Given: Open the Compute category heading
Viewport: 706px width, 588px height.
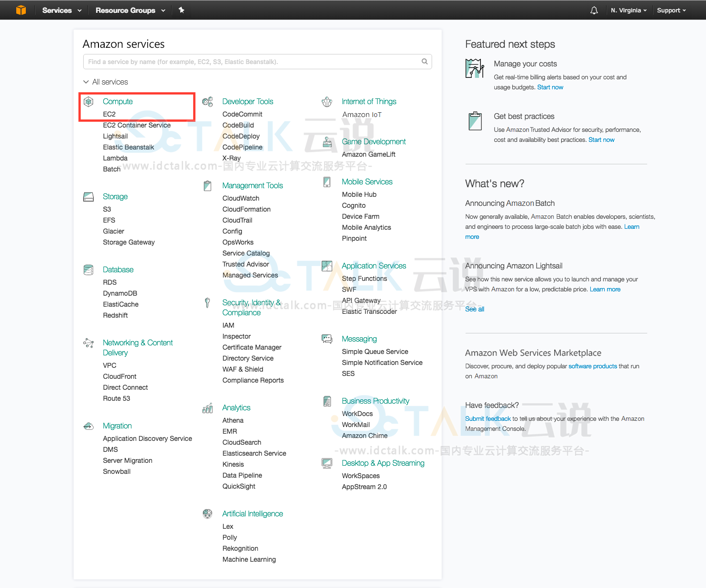Looking at the screenshot, I should point(118,102).
